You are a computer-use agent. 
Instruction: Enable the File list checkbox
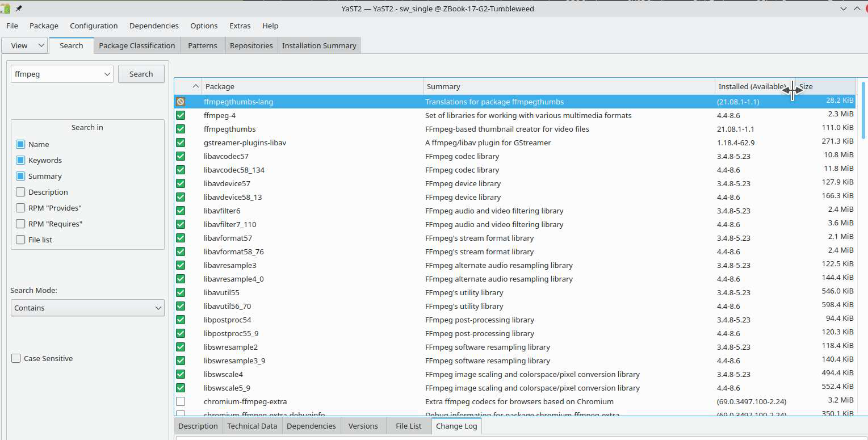pyautogui.click(x=20, y=240)
